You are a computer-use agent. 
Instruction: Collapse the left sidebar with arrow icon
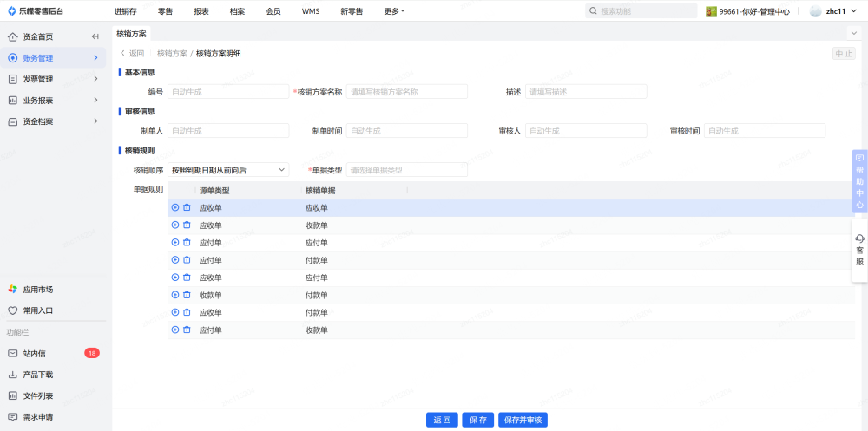pos(95,36)
